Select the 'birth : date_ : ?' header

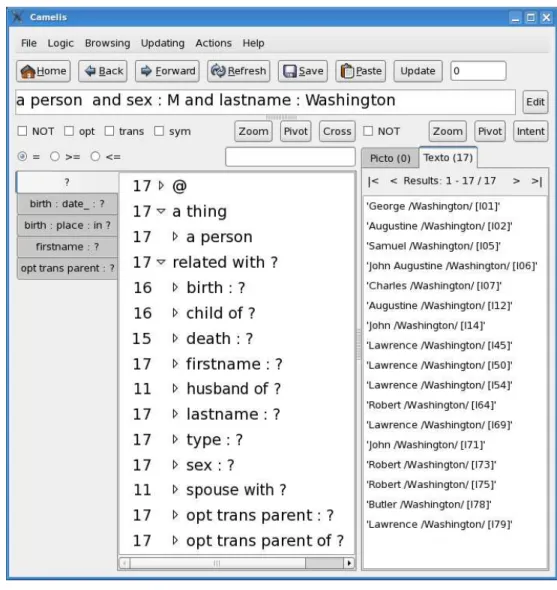(67, 204)
